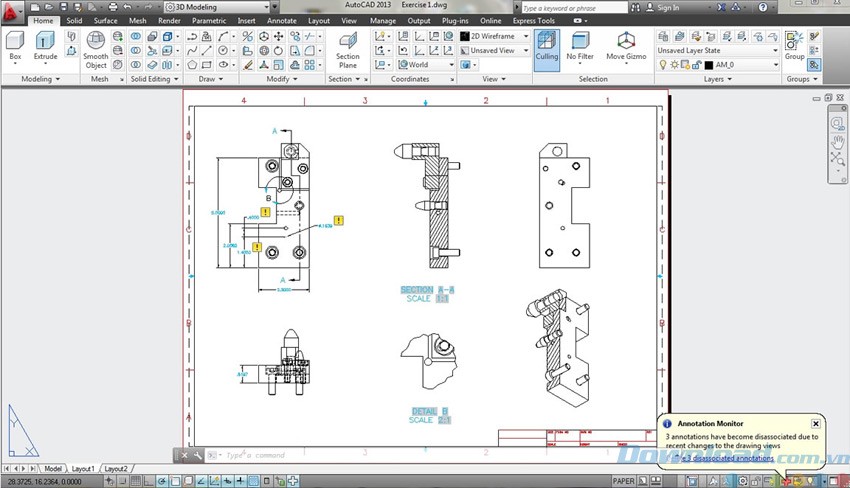Expand the Modify panel
The image size is (850, 488).
click(282, 79)
